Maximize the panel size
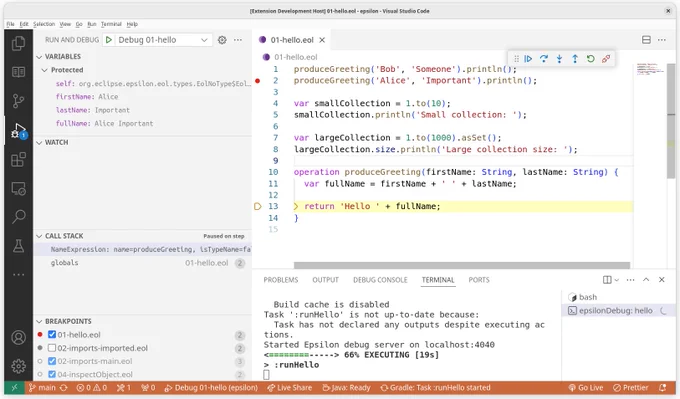Image resolution: width=680 pixels, height=399 pixels. point(646,280)
